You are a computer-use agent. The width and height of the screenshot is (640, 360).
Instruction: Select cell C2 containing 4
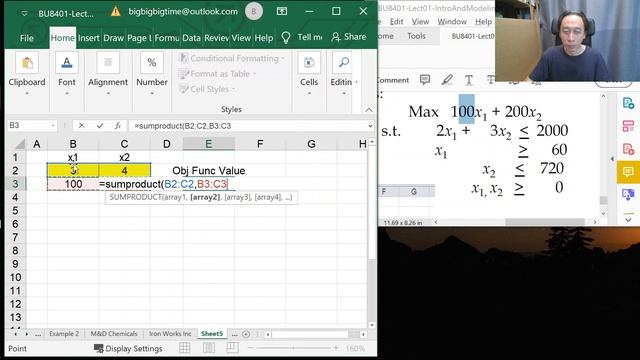(x=124, y=171)
